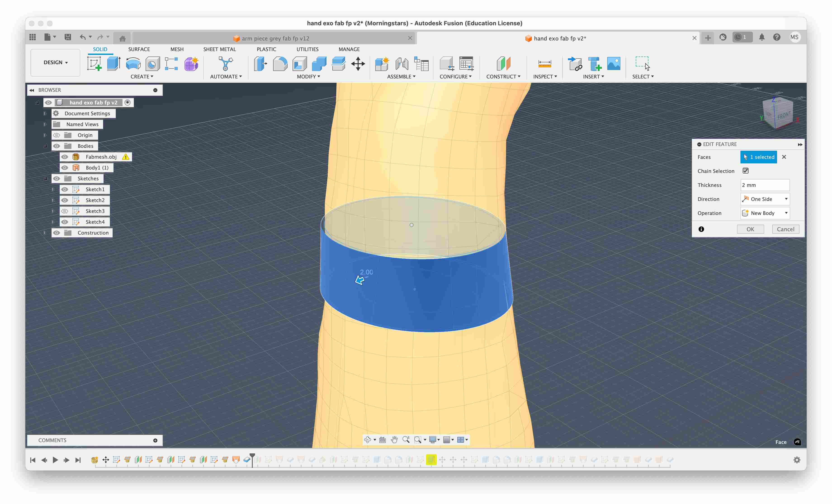Screen dimensions: 832x504
Task: Pick the Combine tool icon
Action: pos(319,64)
